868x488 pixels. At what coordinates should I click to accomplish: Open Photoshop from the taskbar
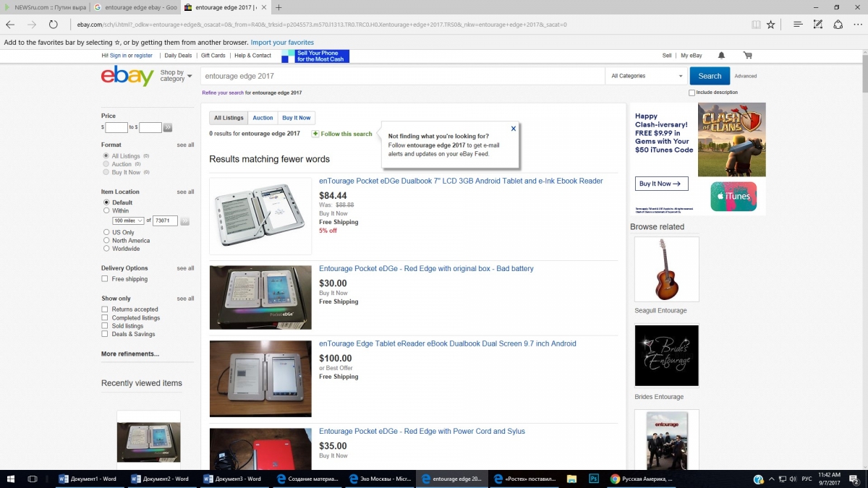click(x=594, y=479)
